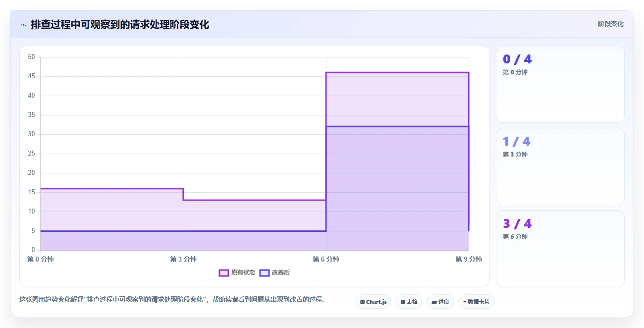Click the icon inside the 进度 tag
The image size is (644, 328).
pos(434,302)
